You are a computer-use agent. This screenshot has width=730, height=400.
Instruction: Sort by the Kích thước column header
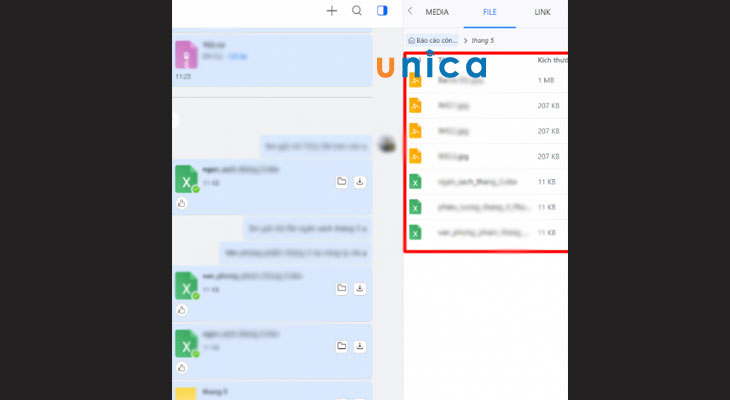click(x=552, y=60)
